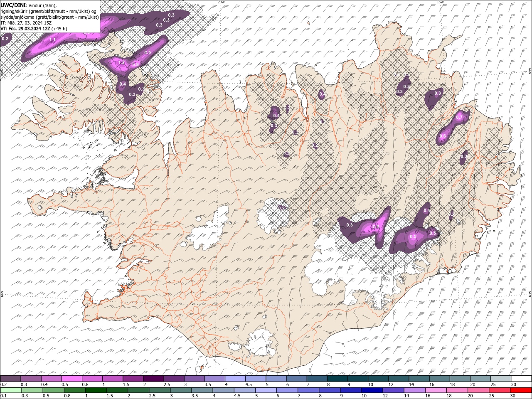
Task: Click the "20W" longitude label at the top edge
Action: 221,2
